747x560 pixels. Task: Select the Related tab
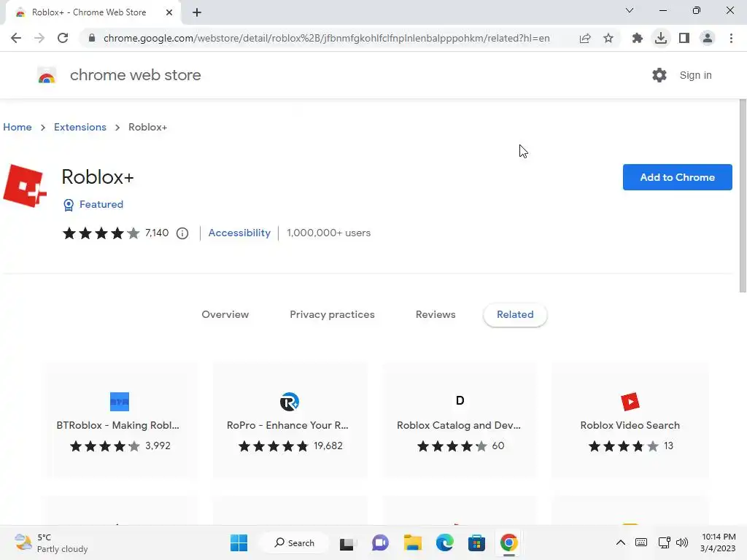515,315
